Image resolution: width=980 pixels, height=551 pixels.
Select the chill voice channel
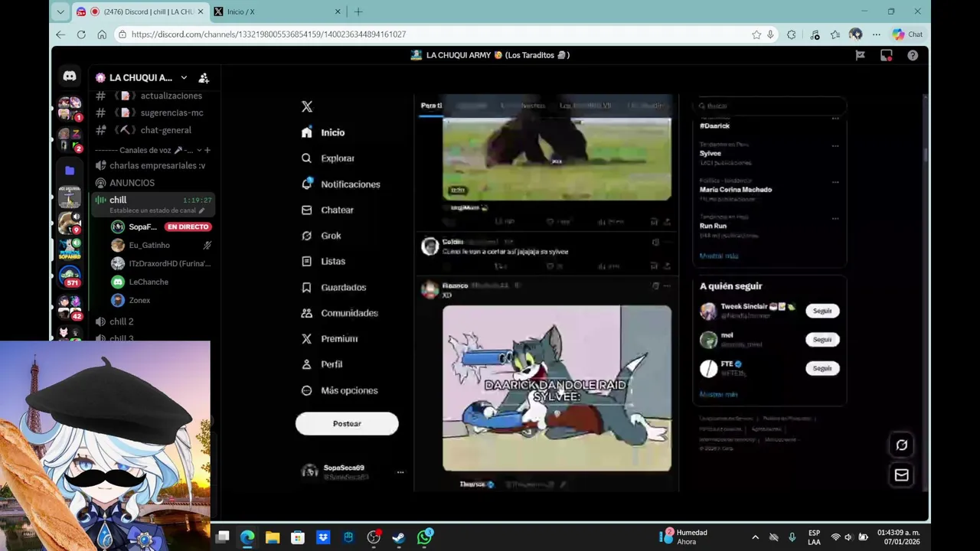coord(118,200)
